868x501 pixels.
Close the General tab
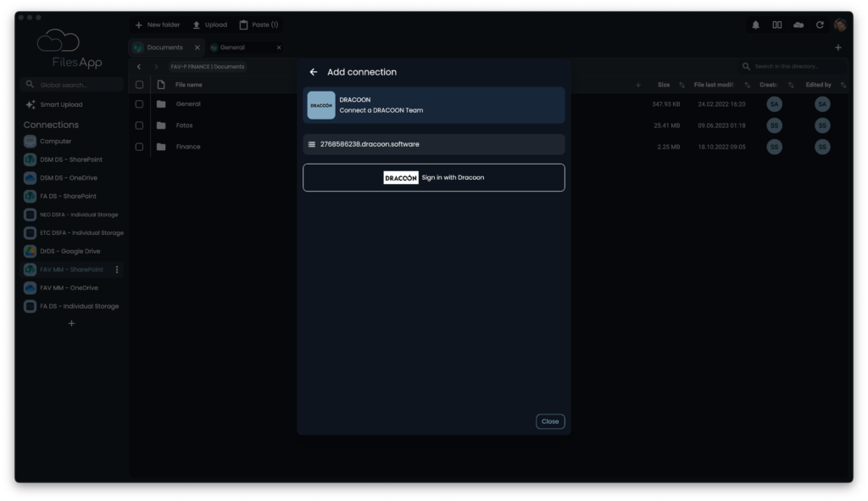point(279,47)
